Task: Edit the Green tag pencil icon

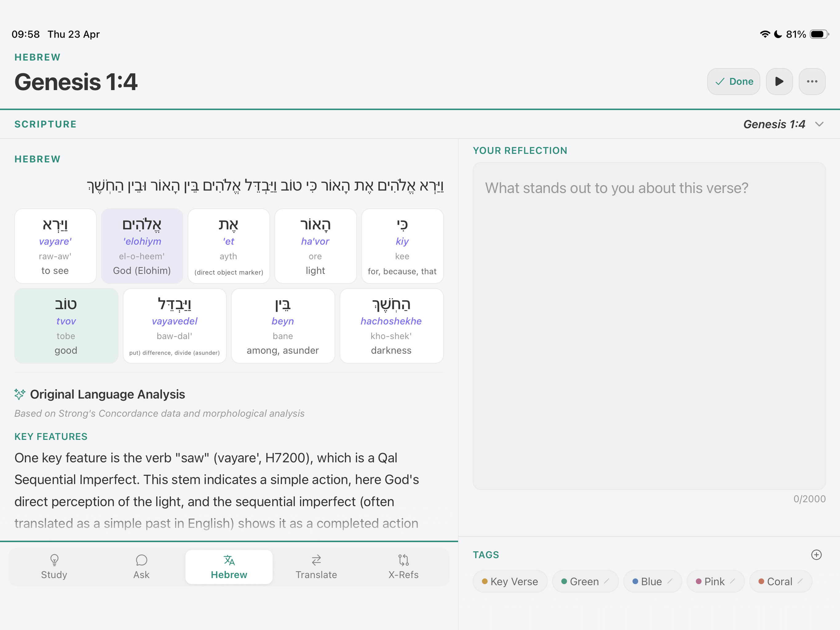Action: point(606,581)
